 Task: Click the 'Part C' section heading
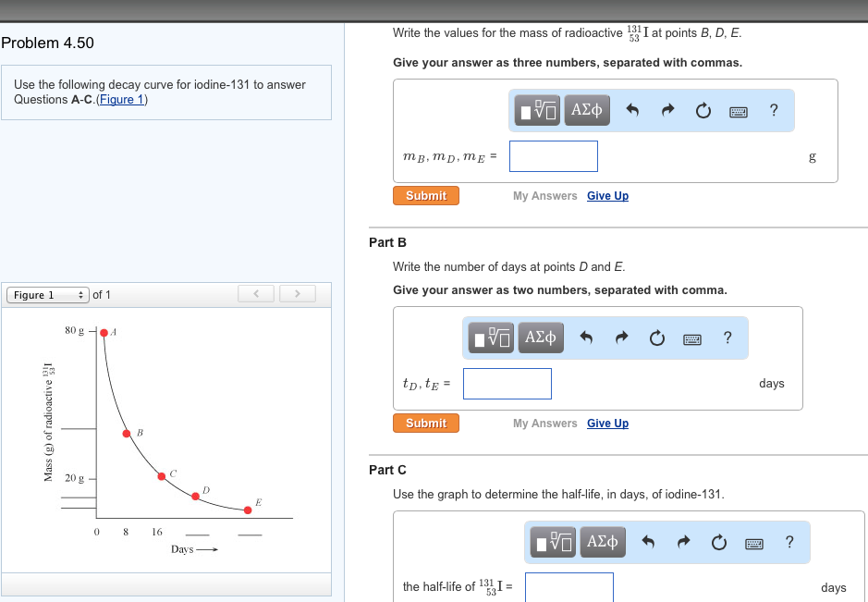(387, 470)
